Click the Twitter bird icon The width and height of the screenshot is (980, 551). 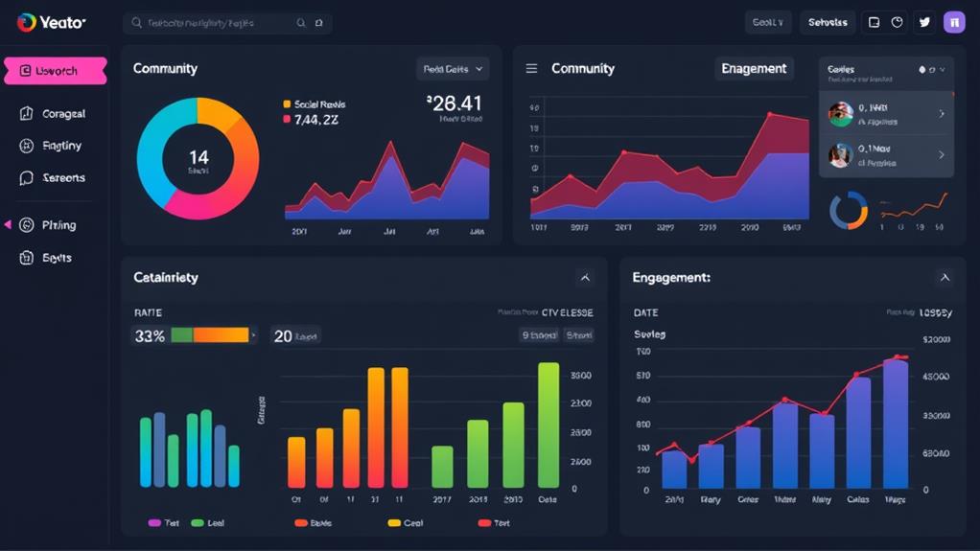[x=925, y=22]
